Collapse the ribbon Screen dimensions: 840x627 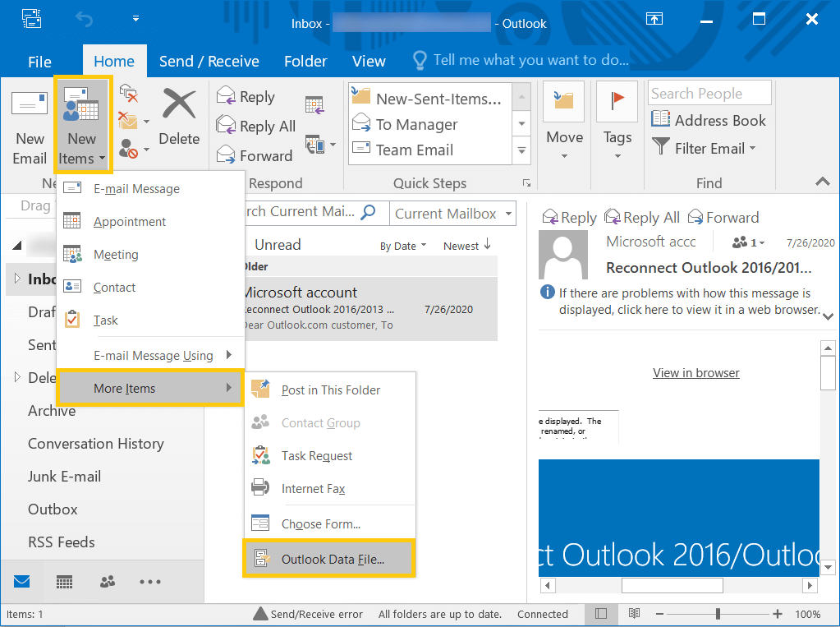tap(823, 182)
